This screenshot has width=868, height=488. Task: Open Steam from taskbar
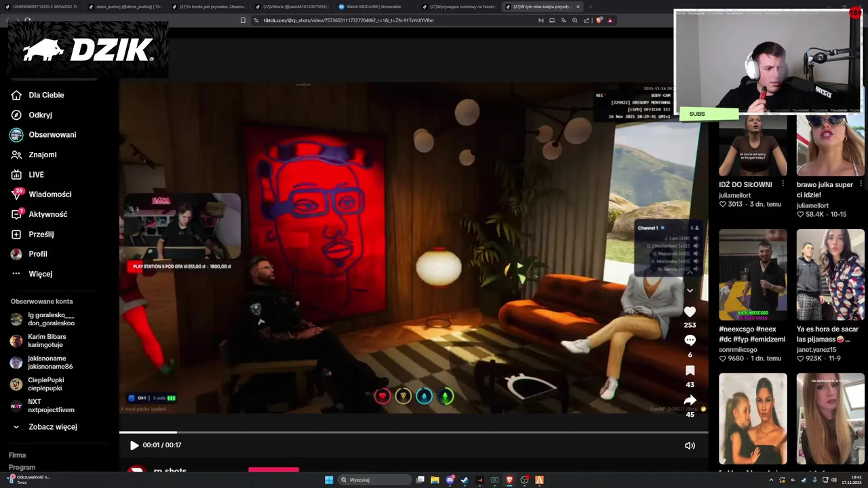click(x=465, y=480)
